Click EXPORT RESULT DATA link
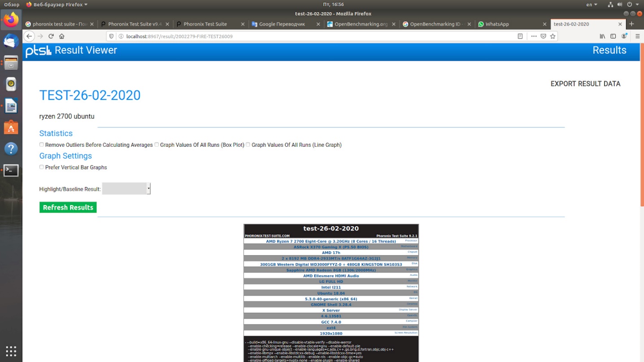The height and width of the screenshot is (362, 644). pos(585,83)
